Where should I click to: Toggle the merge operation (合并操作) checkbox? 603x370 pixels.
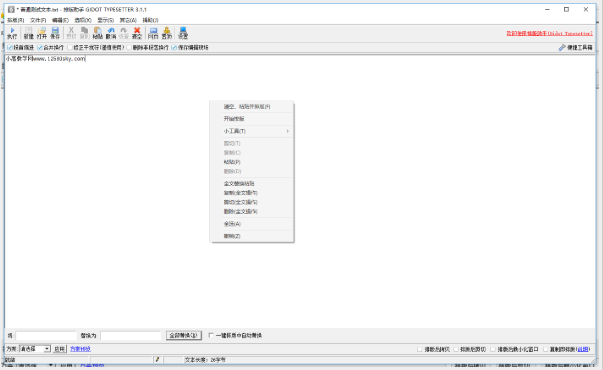coord(40,47)
